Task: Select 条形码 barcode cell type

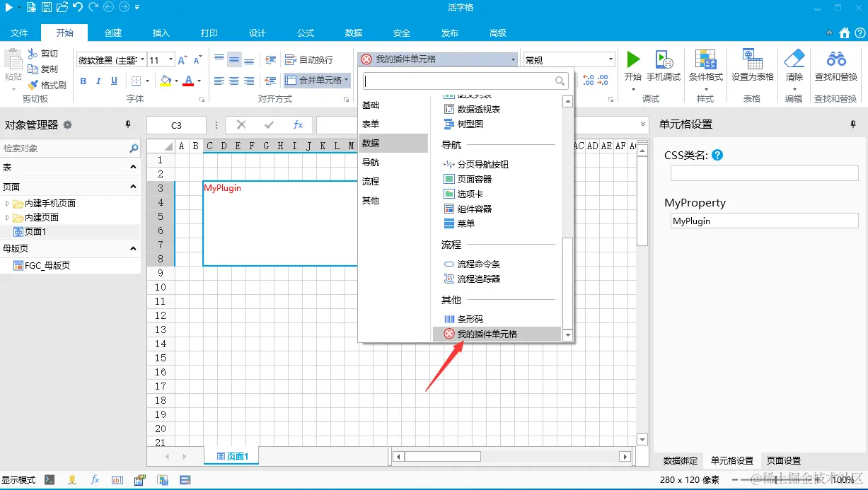Action: coord(463,319)
